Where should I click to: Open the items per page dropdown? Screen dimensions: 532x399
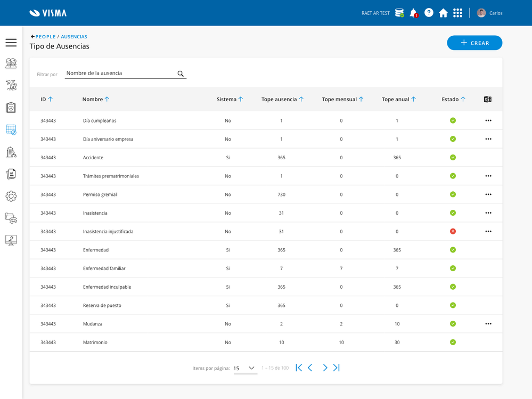245,368
